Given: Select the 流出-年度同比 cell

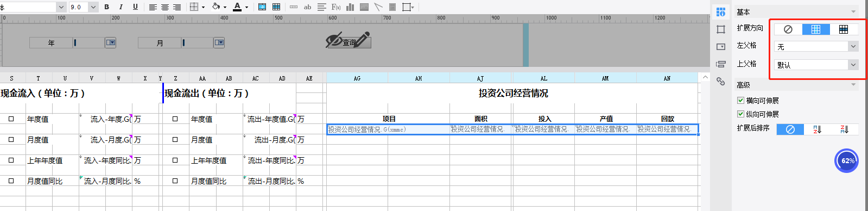Looking at the screenshot, I should (270, 160).
